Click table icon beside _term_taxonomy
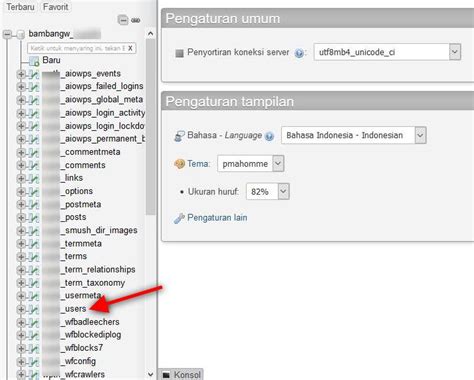Viewport: 474px width, 380px height. tap(33, 283)
